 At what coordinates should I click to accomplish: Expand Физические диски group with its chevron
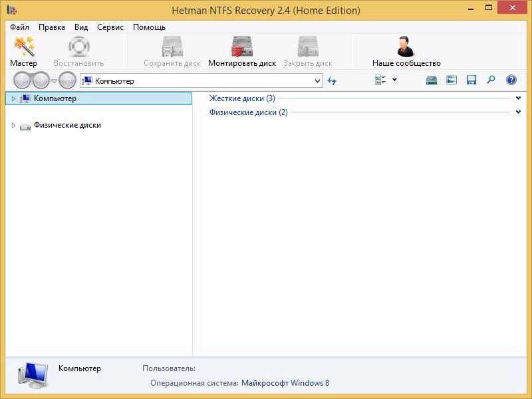pos(518,112)
